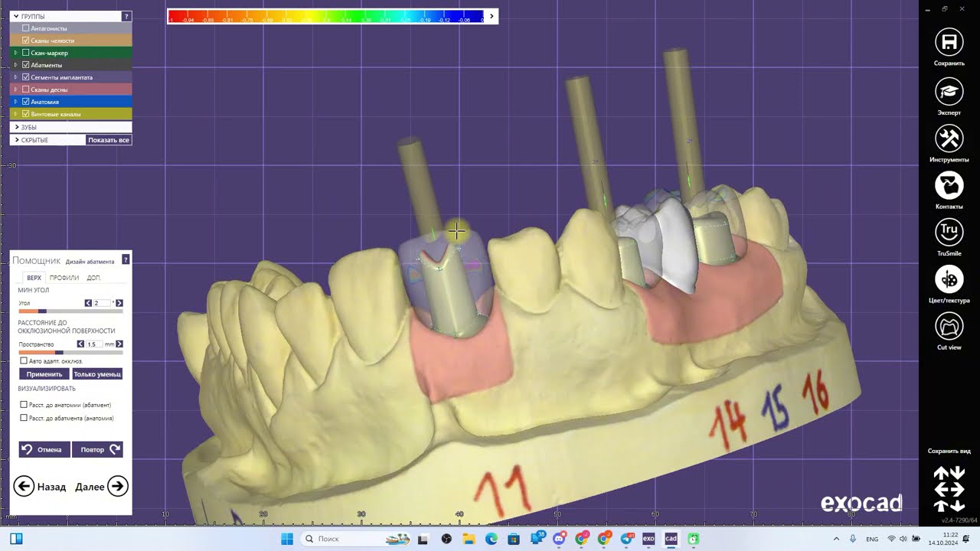This screenshot has height=551, width=980.
Task: Launch the TruSmile rendering icon
Action: 949,232
